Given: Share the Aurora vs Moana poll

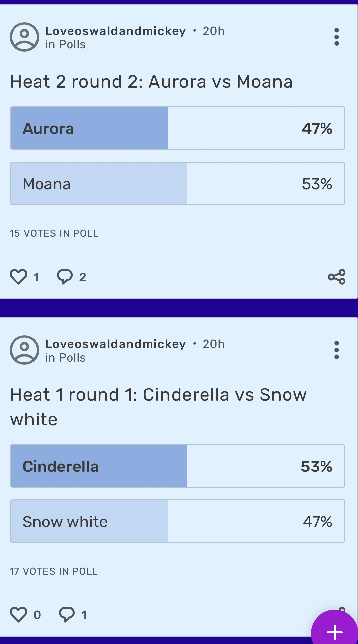Looking at the screenshot, I should click(x=336, y=278).
